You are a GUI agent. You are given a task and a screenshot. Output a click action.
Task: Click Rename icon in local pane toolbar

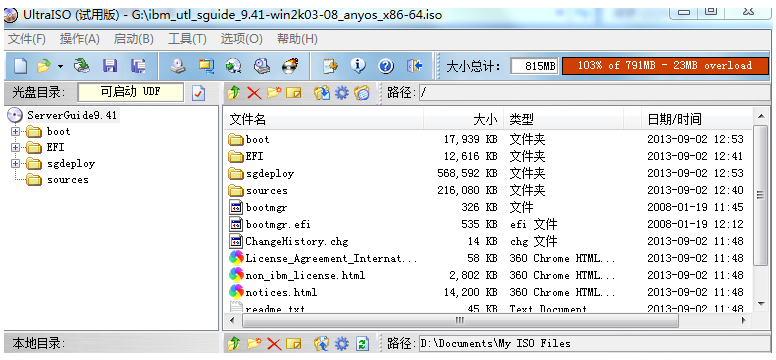click(293, 343)
